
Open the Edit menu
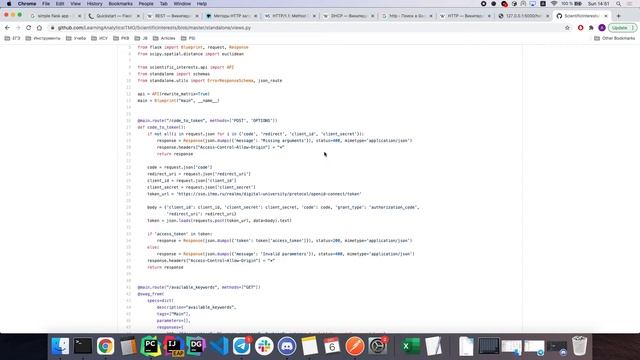pos(60,4)
